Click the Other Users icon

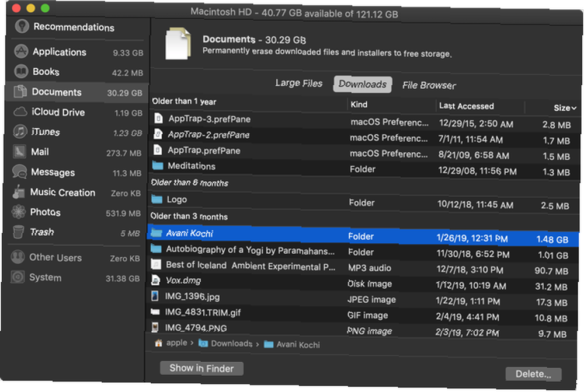[18, 257]
